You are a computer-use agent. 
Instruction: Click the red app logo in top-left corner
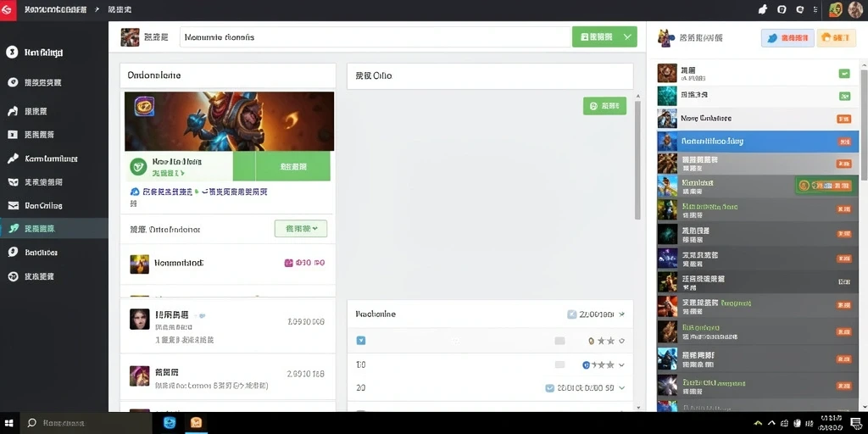tap(8, 10)
